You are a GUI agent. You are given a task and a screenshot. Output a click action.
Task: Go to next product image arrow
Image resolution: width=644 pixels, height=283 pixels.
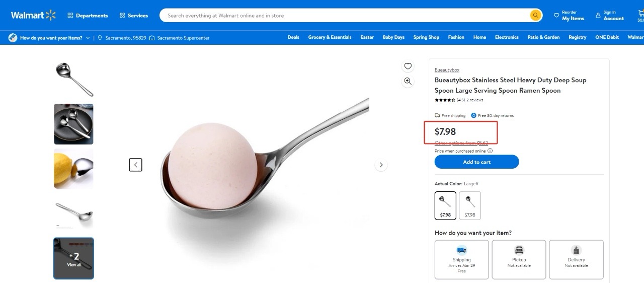point(381,165)
